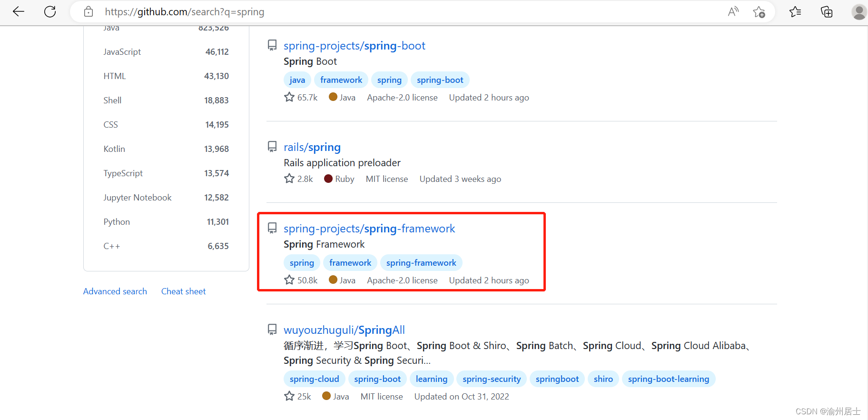Click the star icon showing 50.8k

tap(289, 280)
